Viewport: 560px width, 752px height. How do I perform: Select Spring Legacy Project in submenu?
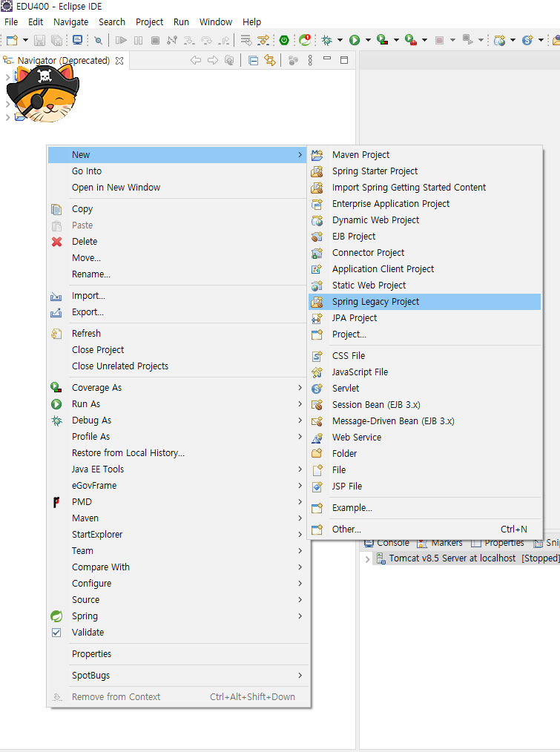(425, 302)
